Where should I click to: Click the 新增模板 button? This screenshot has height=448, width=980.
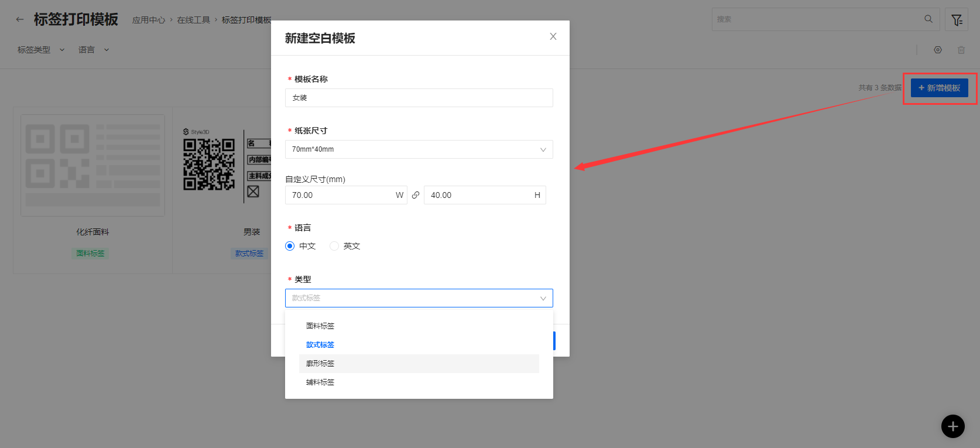click(939, 88)
